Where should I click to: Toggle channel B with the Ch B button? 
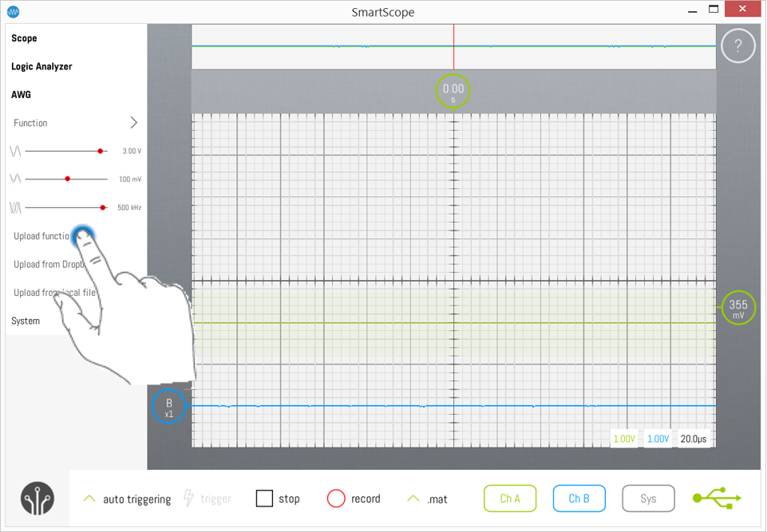pyautogui.click(x=579, y=499)
